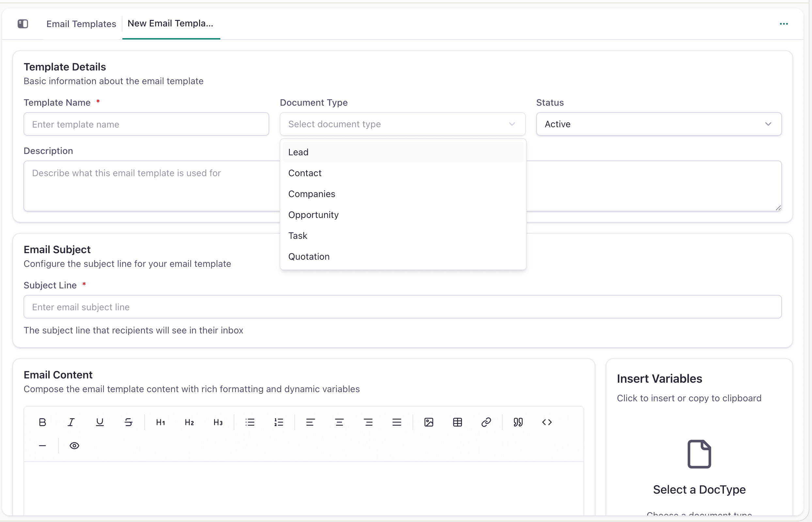
Task: Click the Template Details heading
Action: coord(65,67)
